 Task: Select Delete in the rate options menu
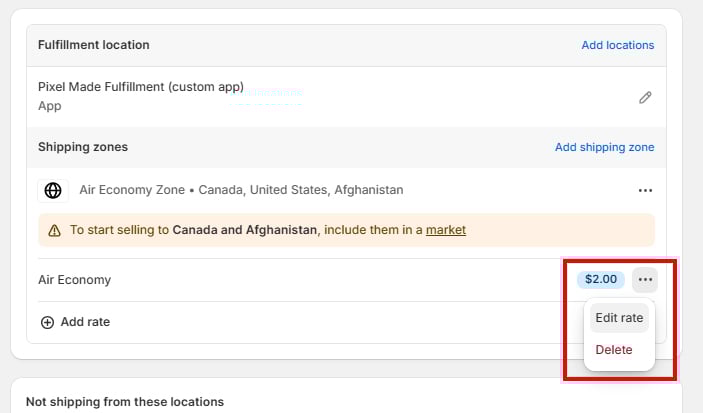point(614,350)
